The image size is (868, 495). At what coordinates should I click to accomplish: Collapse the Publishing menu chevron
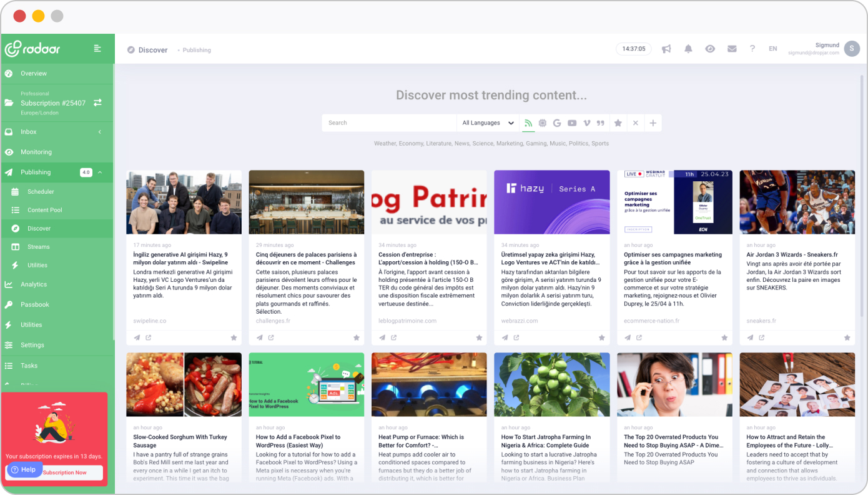point(100,172)
